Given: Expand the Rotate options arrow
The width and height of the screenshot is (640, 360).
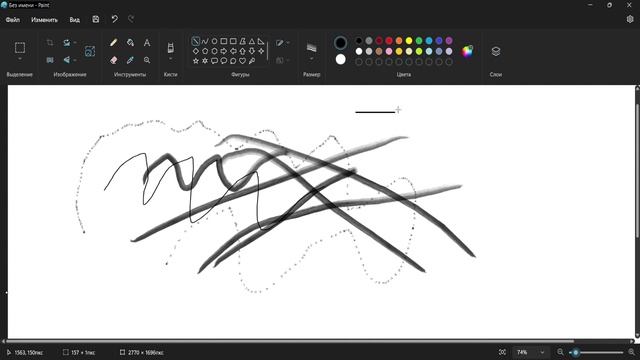Looking at the screenshot, I should [x=75, y=42].
